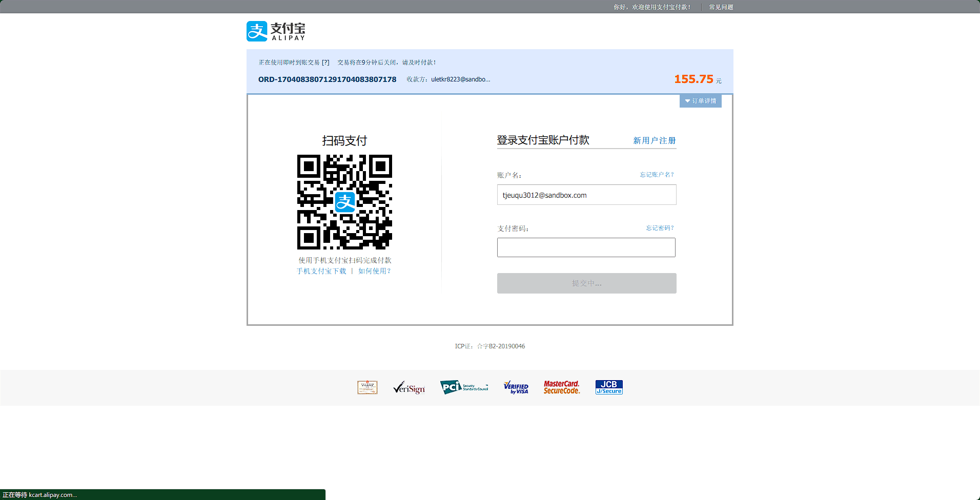Open the [?] help for instant transaction
The width and height of the screenshot is (980, 500).
[x=325, y=62]
